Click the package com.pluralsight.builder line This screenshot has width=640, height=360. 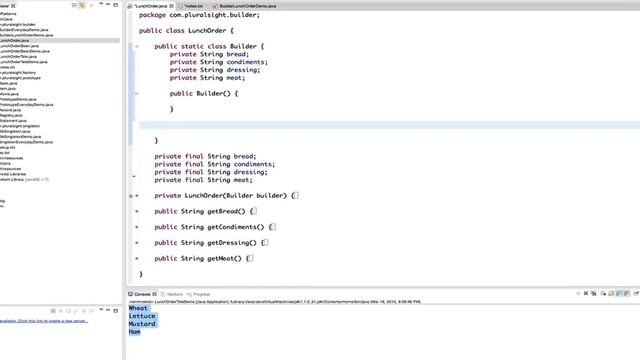tap(199, 15)
